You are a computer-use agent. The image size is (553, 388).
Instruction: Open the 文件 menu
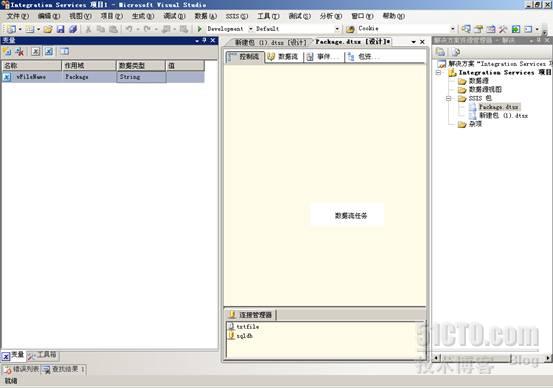(18, 16)
